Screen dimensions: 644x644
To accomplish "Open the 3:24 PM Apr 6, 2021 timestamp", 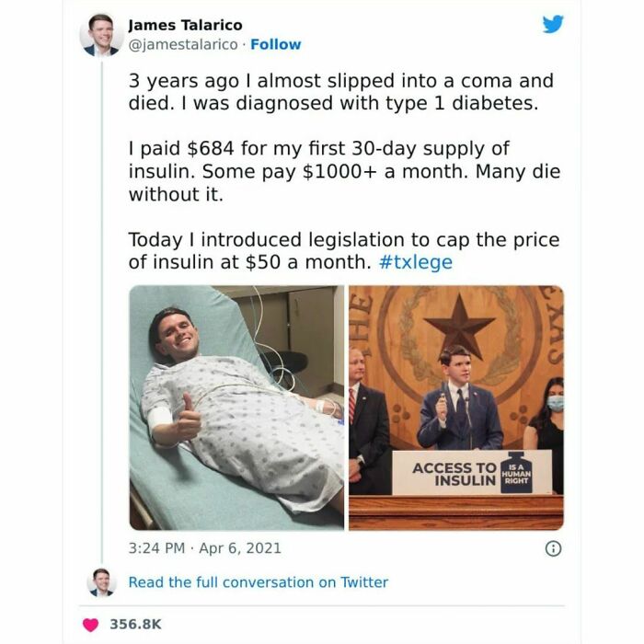I will point(204,548).
